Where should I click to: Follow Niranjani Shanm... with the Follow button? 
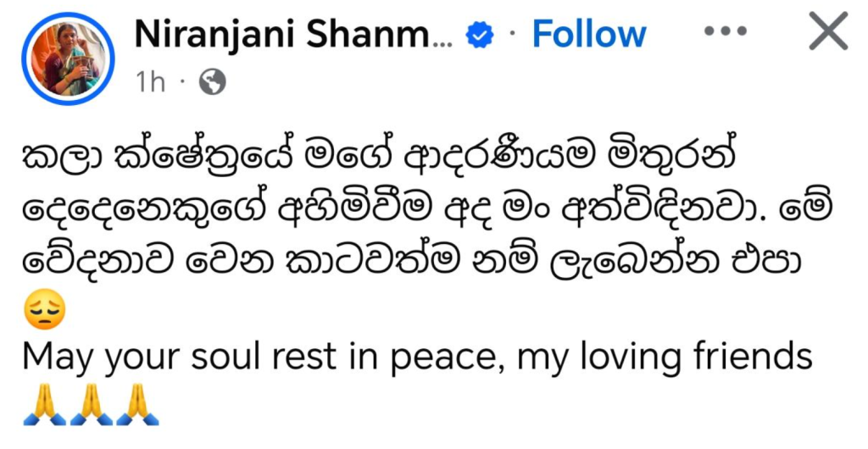588,34
